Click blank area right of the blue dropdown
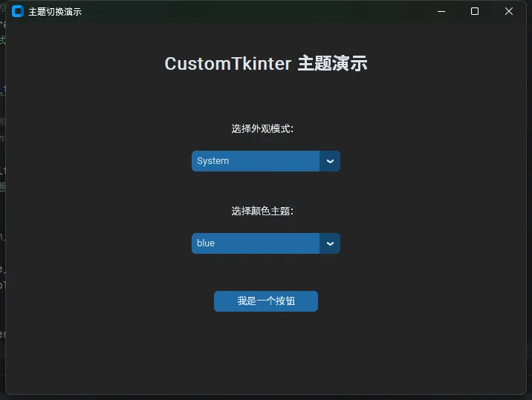532x400 pixels. coord(431,243)
